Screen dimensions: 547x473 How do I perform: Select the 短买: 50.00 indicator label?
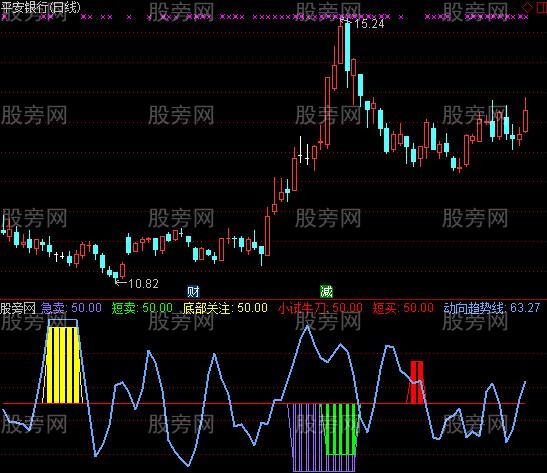[x=403, y=308]
